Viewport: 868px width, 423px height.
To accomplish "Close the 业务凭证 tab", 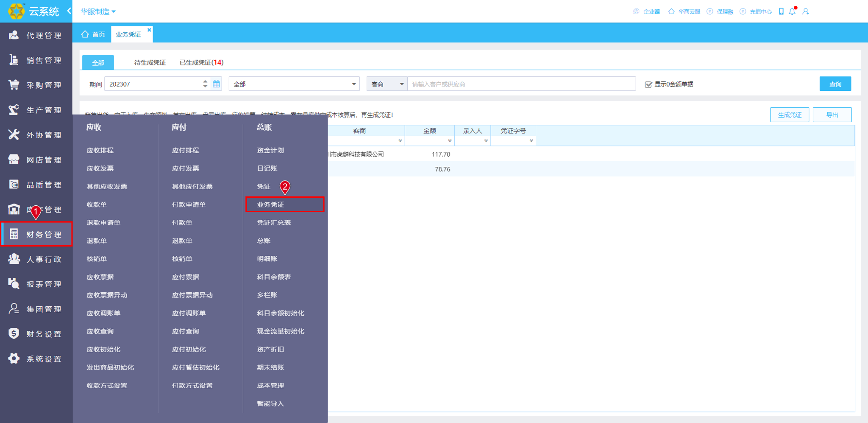I will point(149,30).
